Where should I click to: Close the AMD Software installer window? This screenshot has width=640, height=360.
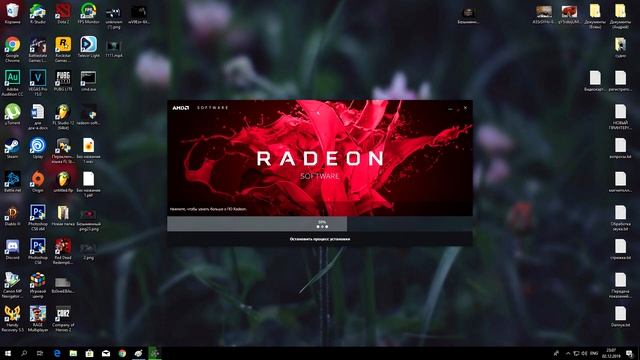[465, 108]
